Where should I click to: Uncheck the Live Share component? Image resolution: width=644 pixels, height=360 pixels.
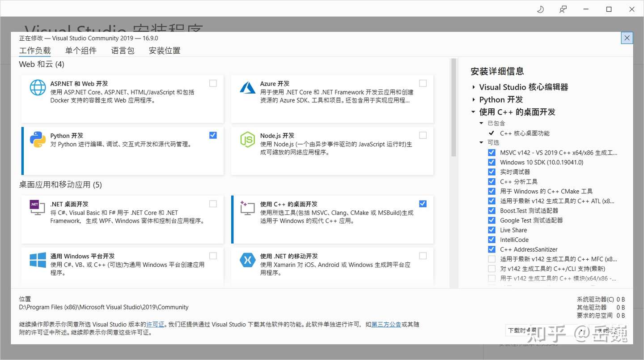pyautogui.click(x=491, y=230)
